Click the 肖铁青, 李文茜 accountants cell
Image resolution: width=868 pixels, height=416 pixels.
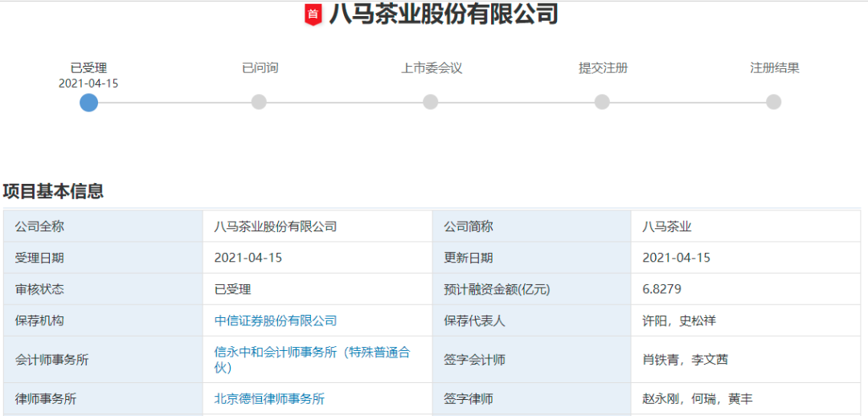tap(746, 360)
